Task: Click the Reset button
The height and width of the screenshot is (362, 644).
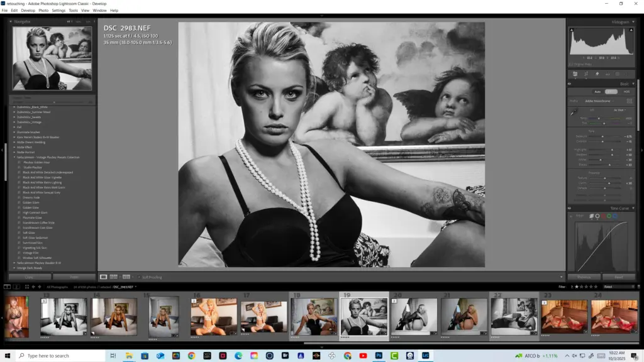Action: pyautogui.click(x=619, y=277)
